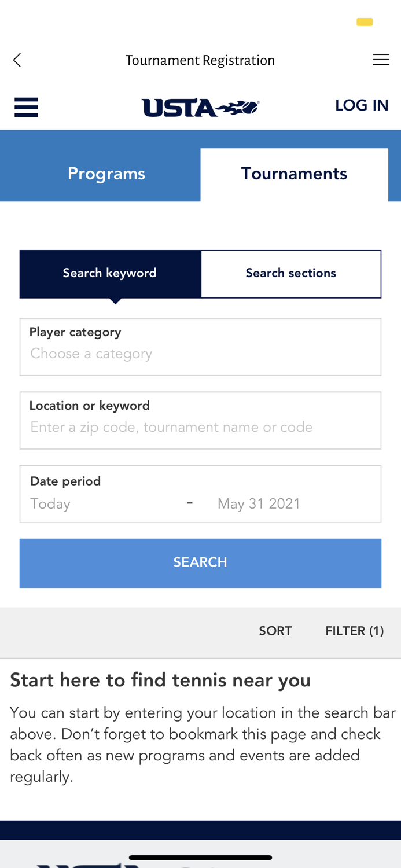Select the Tournaments tab
401x868 pixels.
[294, 174]
